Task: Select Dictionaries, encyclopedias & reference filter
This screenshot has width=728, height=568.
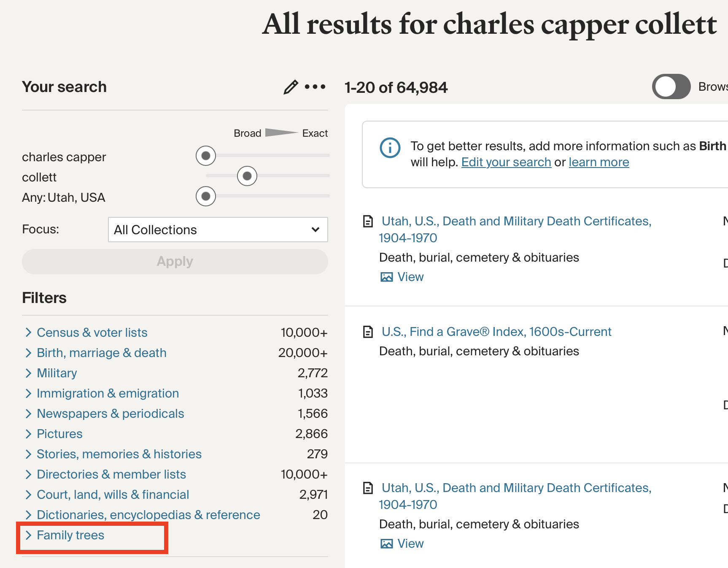Action: 148,515
